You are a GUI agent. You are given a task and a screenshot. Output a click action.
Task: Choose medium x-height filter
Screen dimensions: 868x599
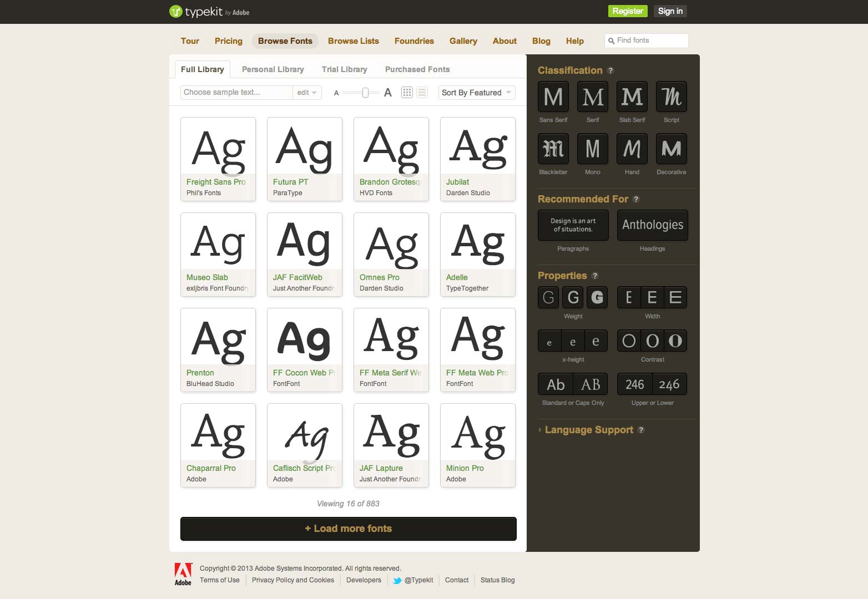573,341
